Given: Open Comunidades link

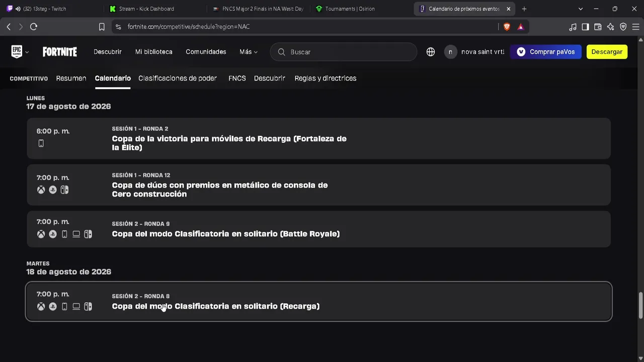Looking at the screenshot, I should point(206,52).
